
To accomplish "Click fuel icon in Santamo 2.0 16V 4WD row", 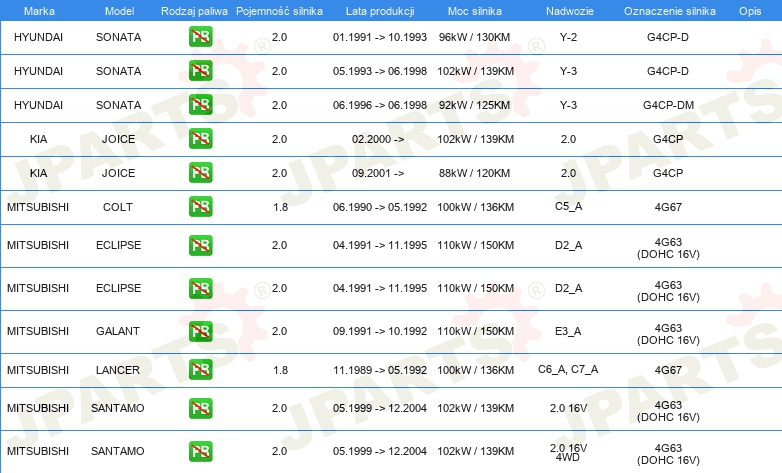I will pos(200,451).
